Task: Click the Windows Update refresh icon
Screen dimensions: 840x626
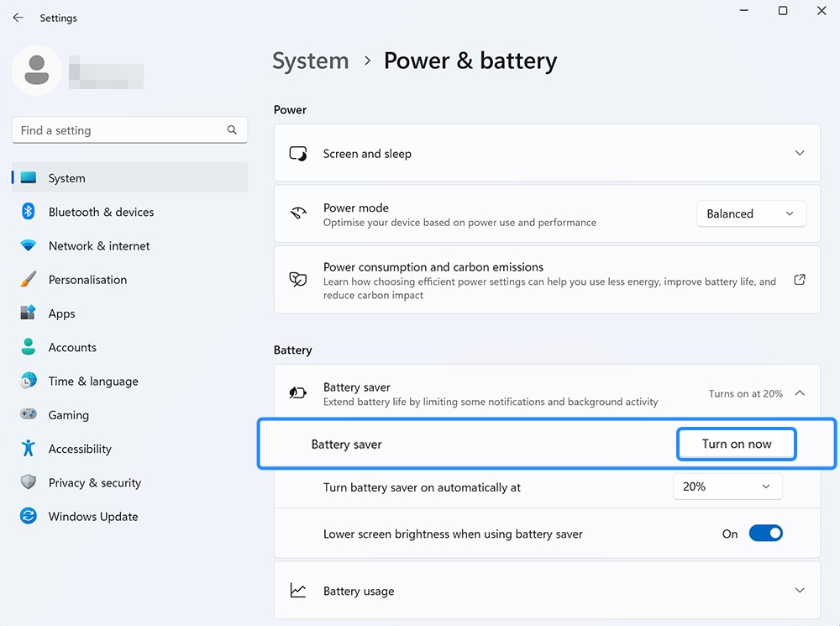Action: coord(29,516)
